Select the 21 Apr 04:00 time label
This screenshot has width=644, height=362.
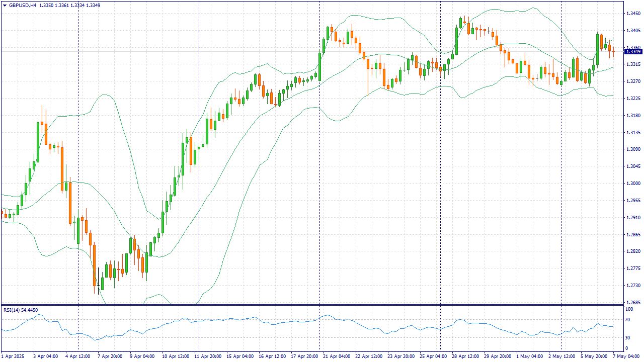[337, 356]
